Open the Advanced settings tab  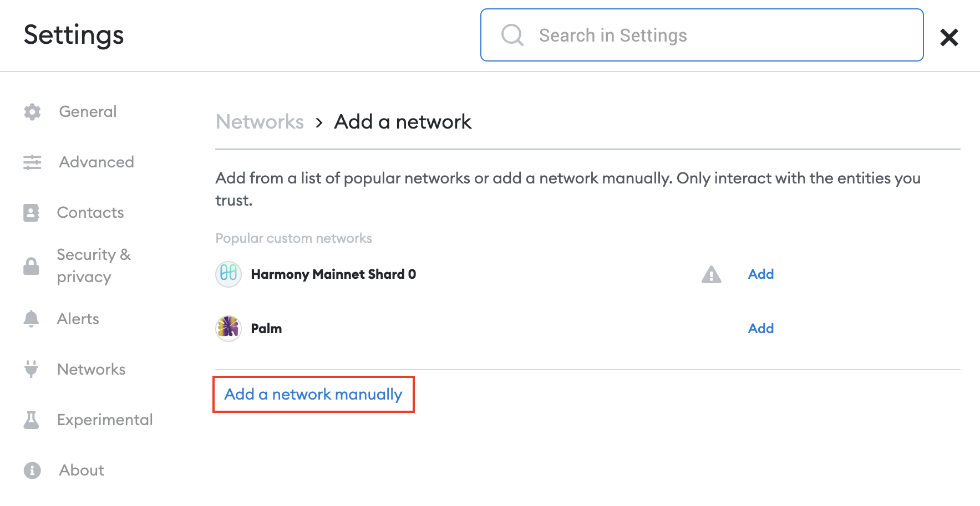click(x=97, y=162)
